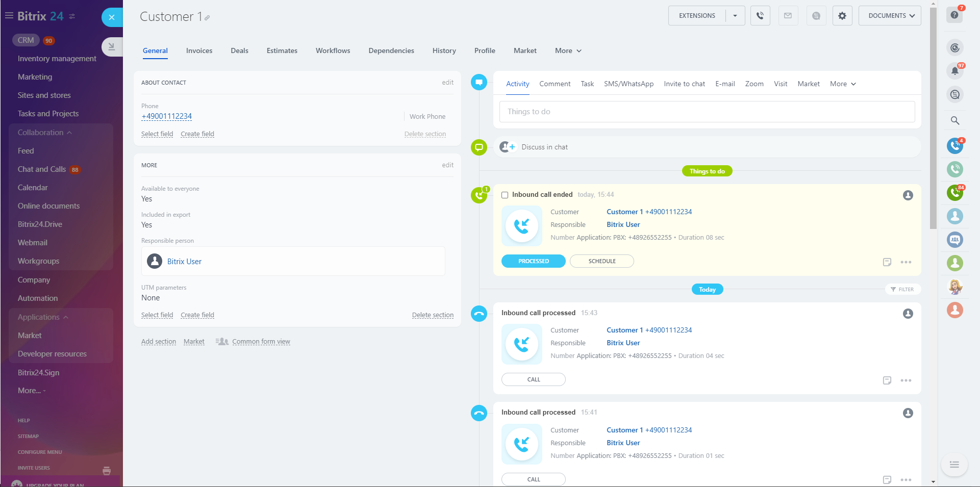Click the timeline FILTER button
The image size is (980, 487).
(x=902, y=289)
